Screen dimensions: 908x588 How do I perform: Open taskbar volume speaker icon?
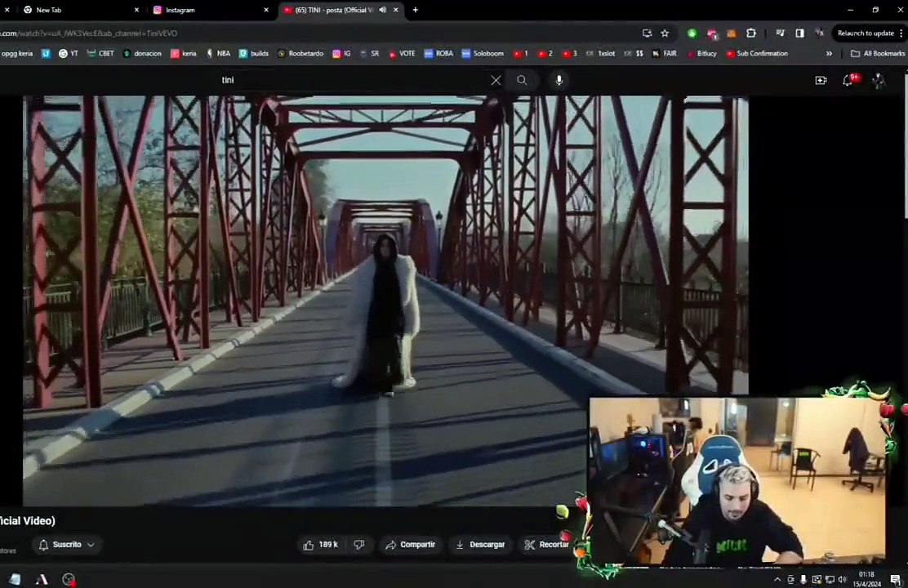[x=842, y=579]
